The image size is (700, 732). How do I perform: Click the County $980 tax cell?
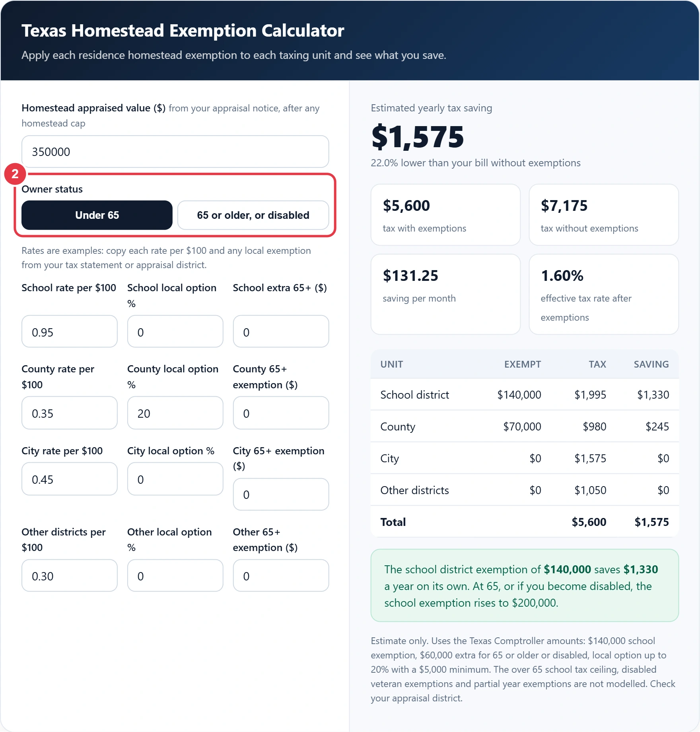[x=594, y=426]
